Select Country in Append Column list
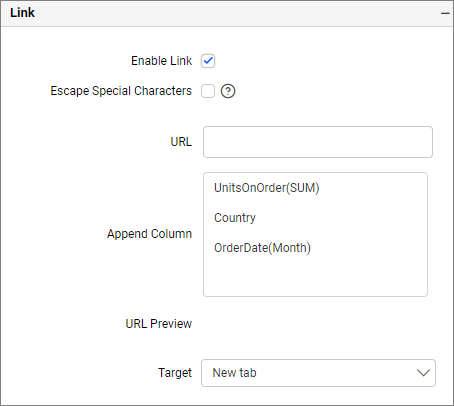Viewport: 454px width, 406px height. point(235,218)
